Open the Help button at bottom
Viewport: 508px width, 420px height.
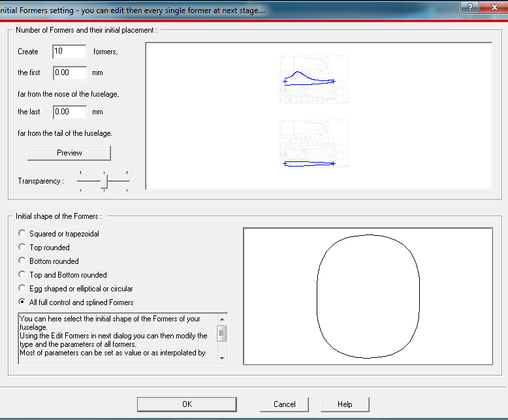coord(345,404)
